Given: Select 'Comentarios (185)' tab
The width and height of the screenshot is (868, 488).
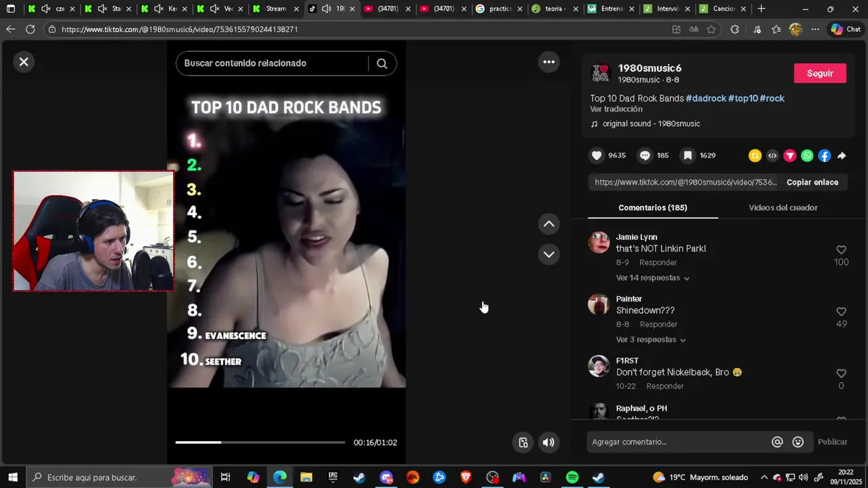Looking at the screenshot, I should click(x=652, y=207).
